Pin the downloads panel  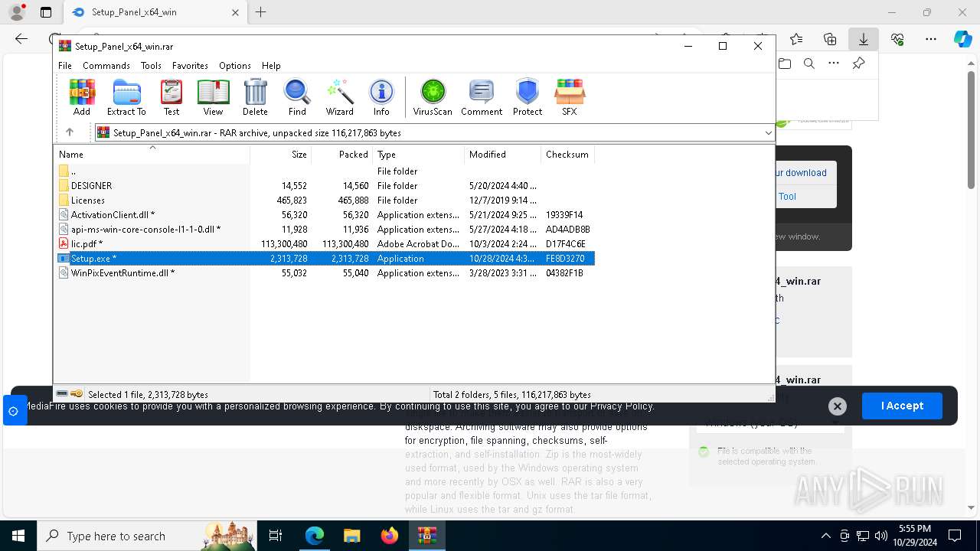point(859,64)
